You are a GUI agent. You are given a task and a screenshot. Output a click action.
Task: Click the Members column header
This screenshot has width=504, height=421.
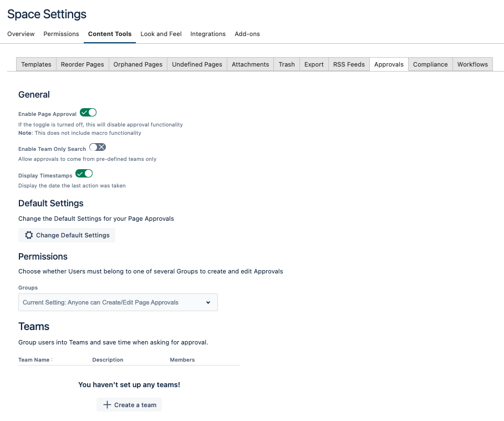[x=182, y=360]
